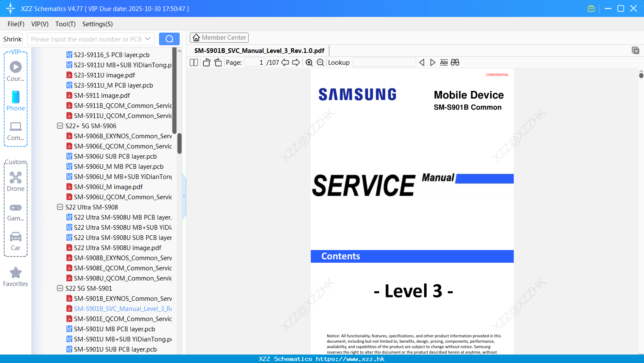Toggle the Abi whole-word match icon
This screenshot has width=644, height=363.
[x=444, y=62]
